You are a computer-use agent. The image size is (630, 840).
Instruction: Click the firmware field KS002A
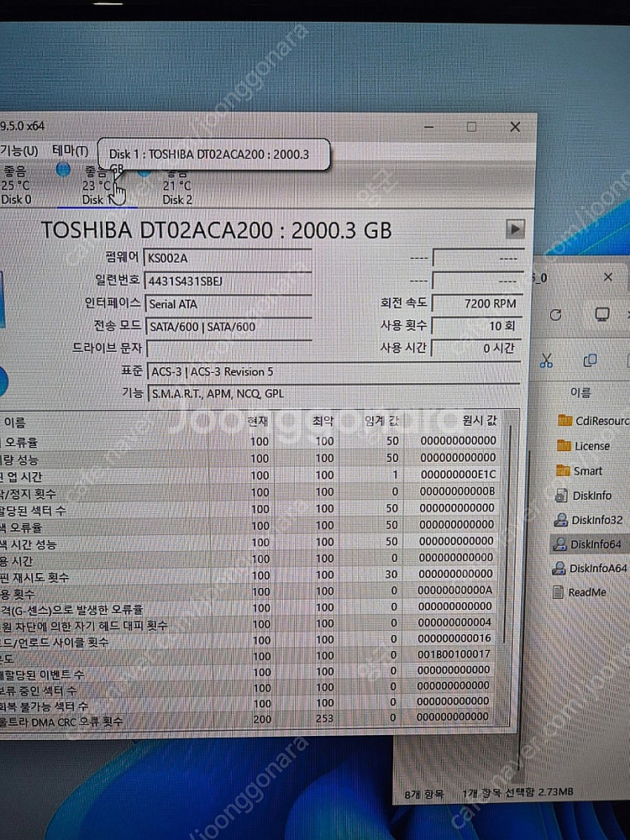click(228, 258)
